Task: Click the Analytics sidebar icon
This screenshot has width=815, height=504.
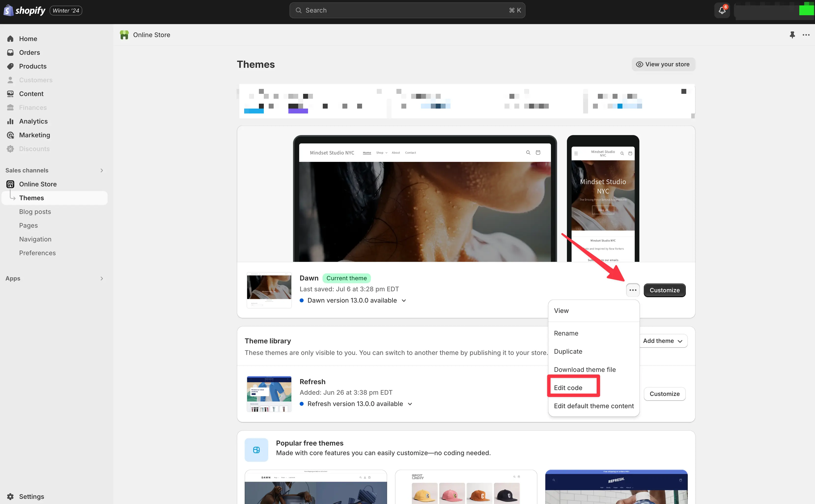Action: coord(11,121)
